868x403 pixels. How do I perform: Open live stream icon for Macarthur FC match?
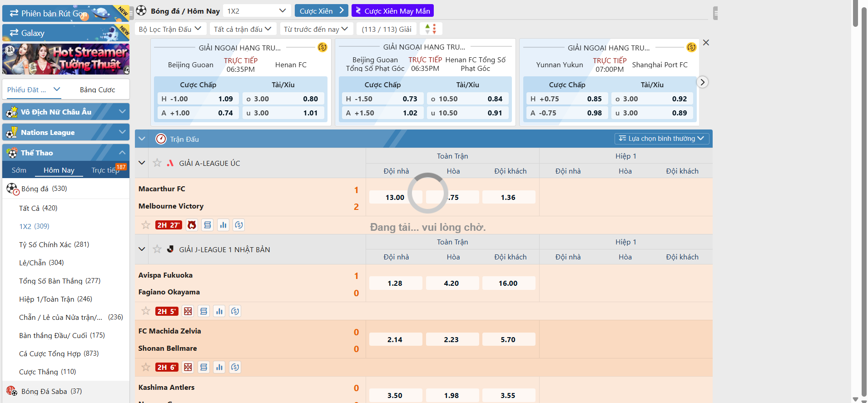point(192,225)
